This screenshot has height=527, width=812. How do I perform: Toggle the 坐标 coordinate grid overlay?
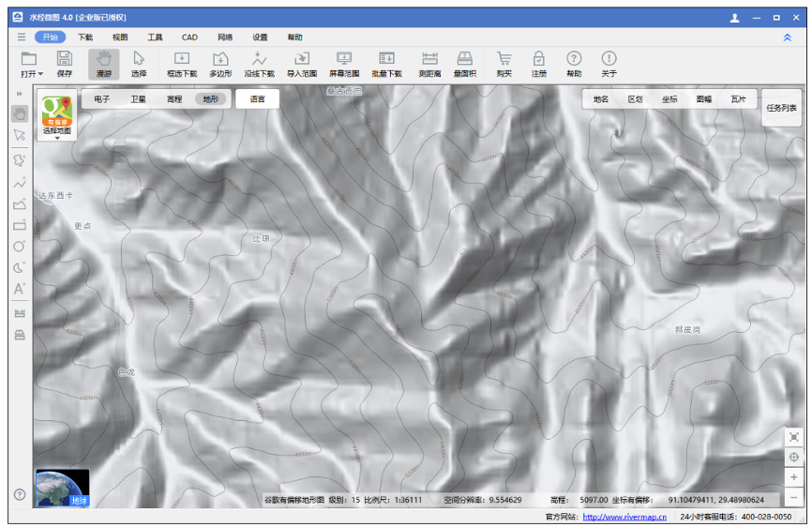click(669, 98)
